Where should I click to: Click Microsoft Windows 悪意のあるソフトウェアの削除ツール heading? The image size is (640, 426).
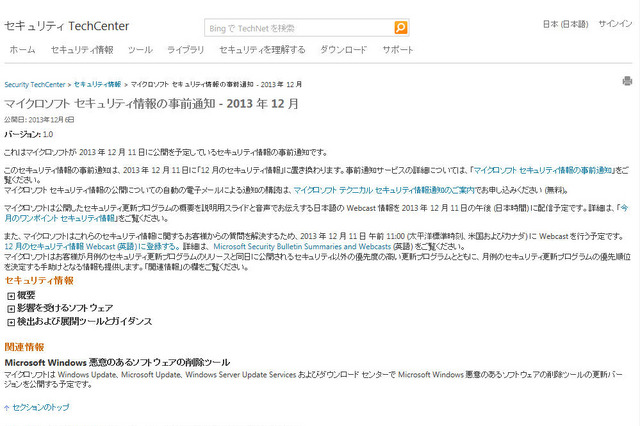tap(117, 362)
